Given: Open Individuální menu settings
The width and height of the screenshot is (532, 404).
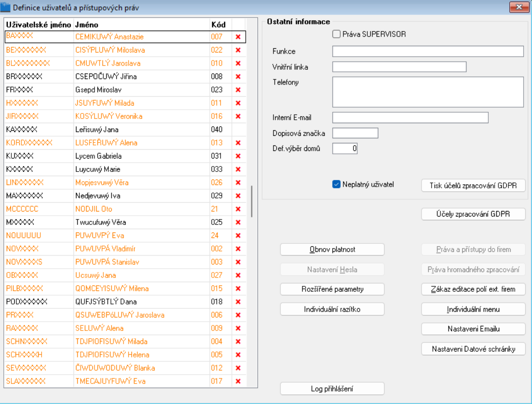Looking at the screenshot, I should 473,309.
